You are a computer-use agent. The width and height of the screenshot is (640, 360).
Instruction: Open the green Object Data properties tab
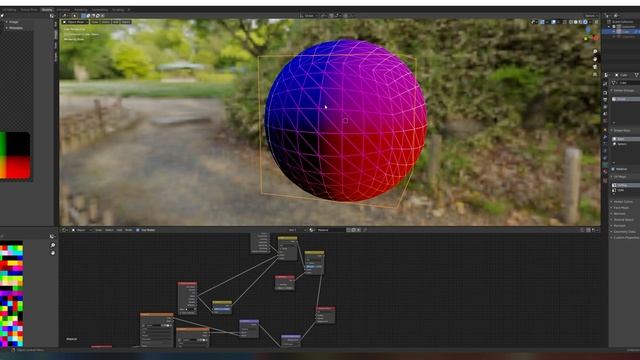(x=605, y=164)
